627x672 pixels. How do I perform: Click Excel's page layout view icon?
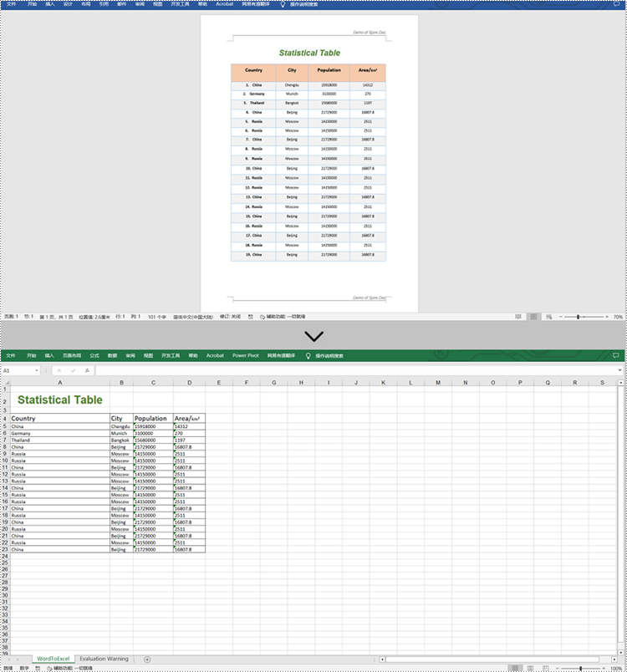[530, 668]
